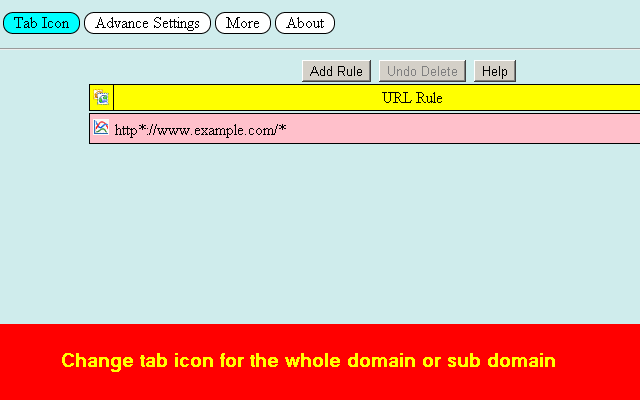The height and width of the screenshot is (400, 640).
Task: Click the red banner caption text
Action: [309, 361]
